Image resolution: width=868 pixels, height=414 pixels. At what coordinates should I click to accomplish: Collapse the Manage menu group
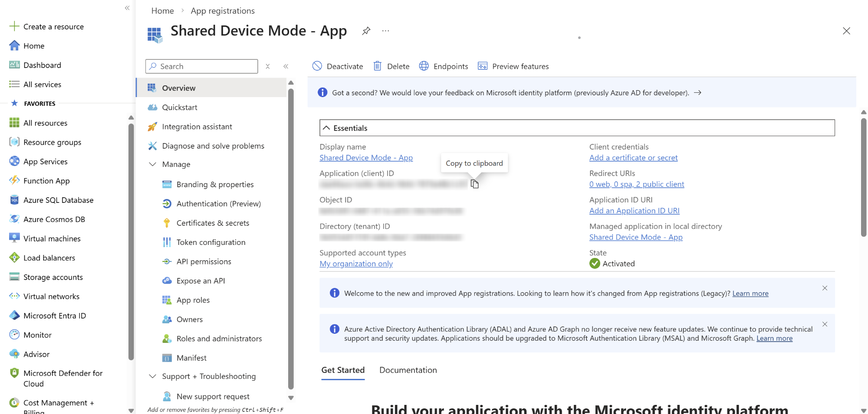153,164
